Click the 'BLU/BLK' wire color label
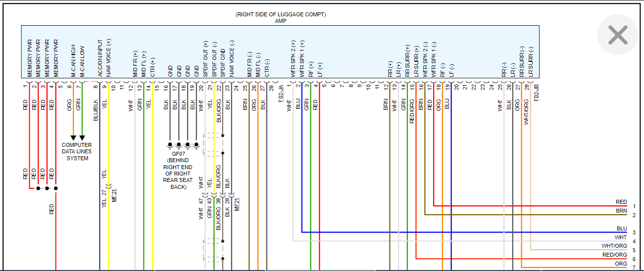 coord(95,110)
